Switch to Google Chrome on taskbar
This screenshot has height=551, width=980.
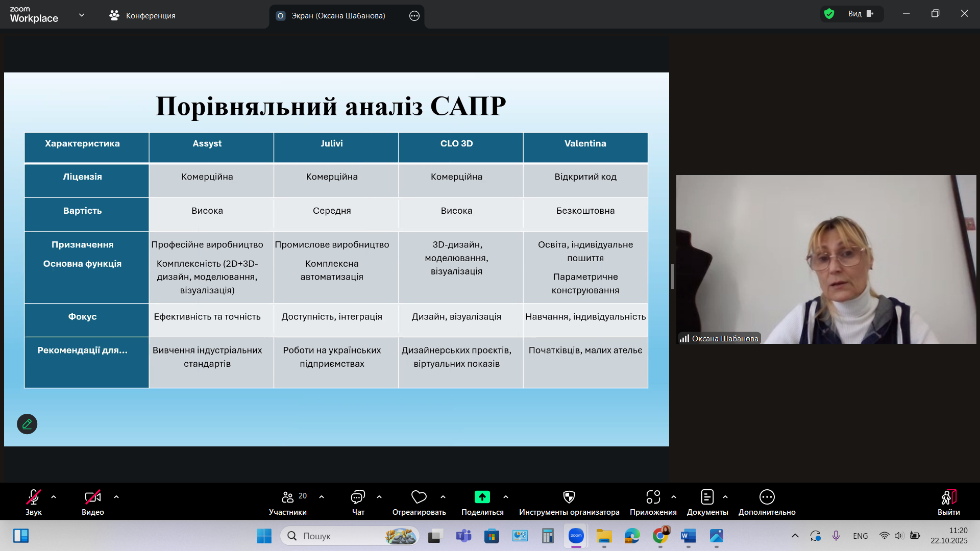[x=660, y=536]
